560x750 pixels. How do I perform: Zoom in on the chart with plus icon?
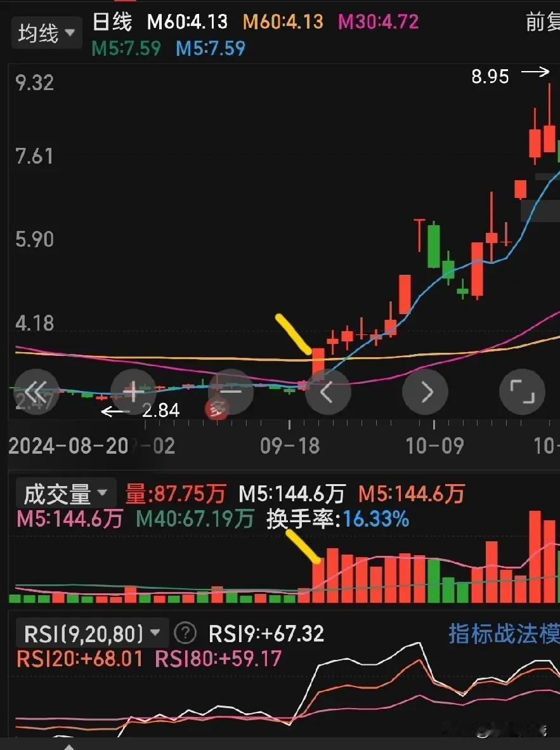coord(133,392)
